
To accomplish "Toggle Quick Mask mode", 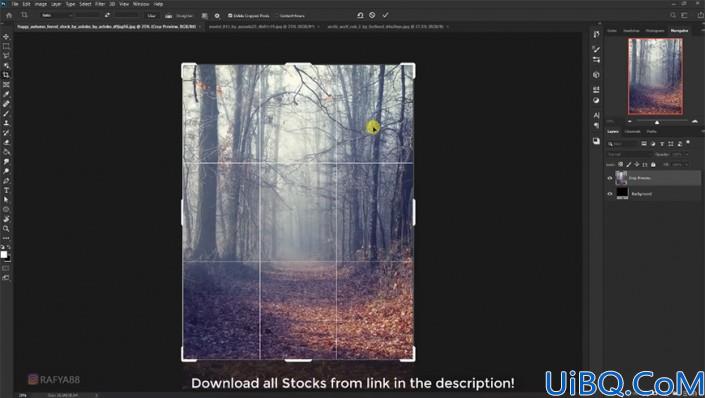I will pyautogui.click(x=6, y=268).
